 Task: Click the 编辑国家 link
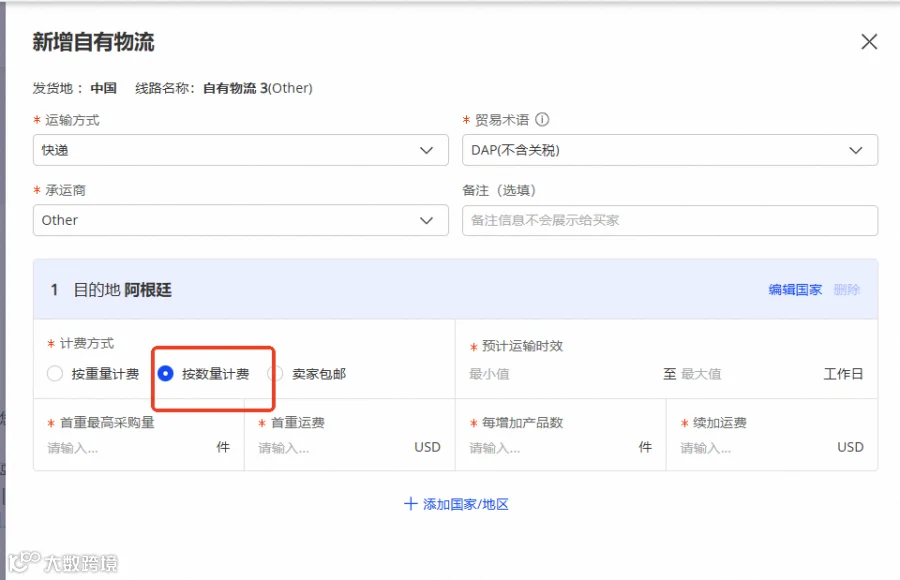(x=795, y=290)
